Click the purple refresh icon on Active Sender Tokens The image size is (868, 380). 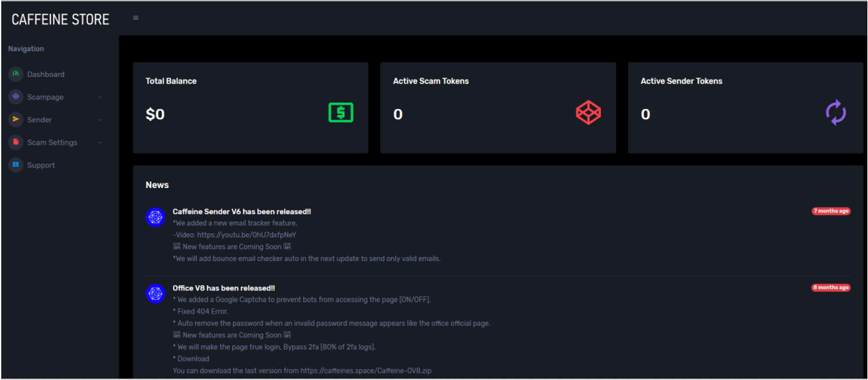(x=836, y=113)
